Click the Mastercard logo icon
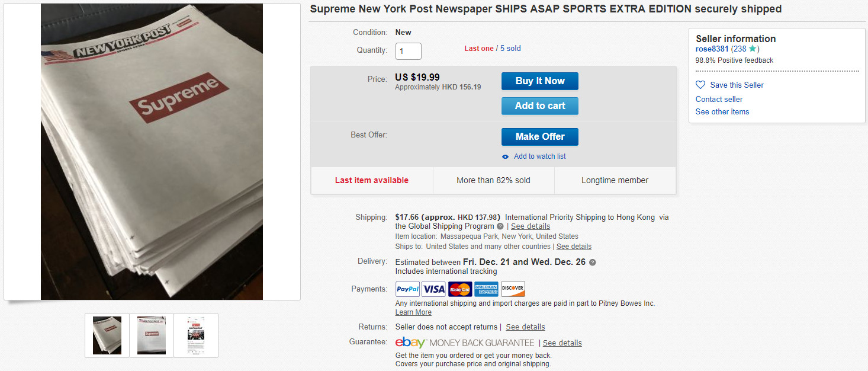This screenshot has width=868, height=371. pyautogui.click(x=460, y=289)
